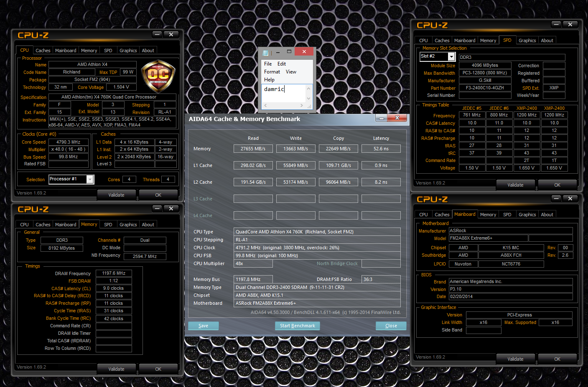The width and height of the screenshot is (588, 387).
Task: Click DRAM Frequency value 1197.6 MHz
Action: point(114,273)
